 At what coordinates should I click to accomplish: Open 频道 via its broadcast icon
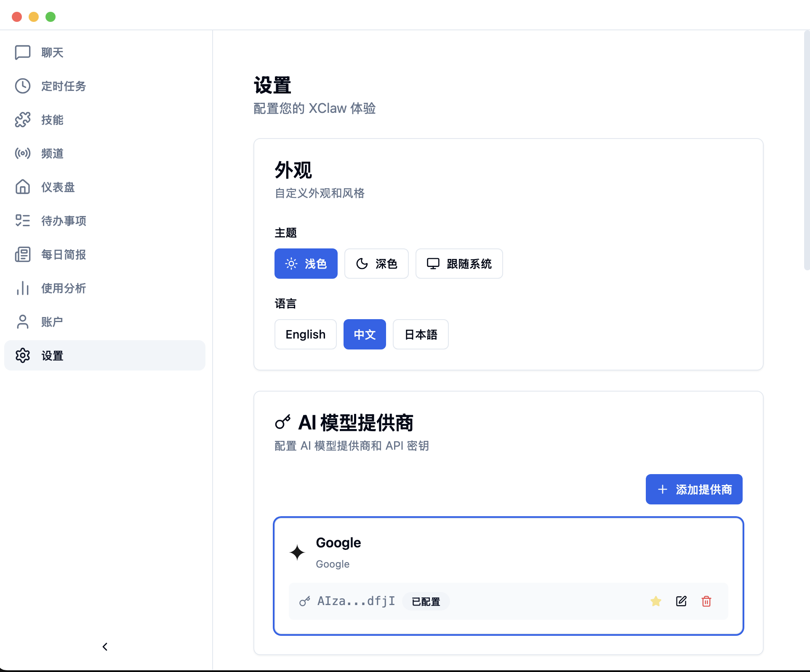tap(22, 153)
